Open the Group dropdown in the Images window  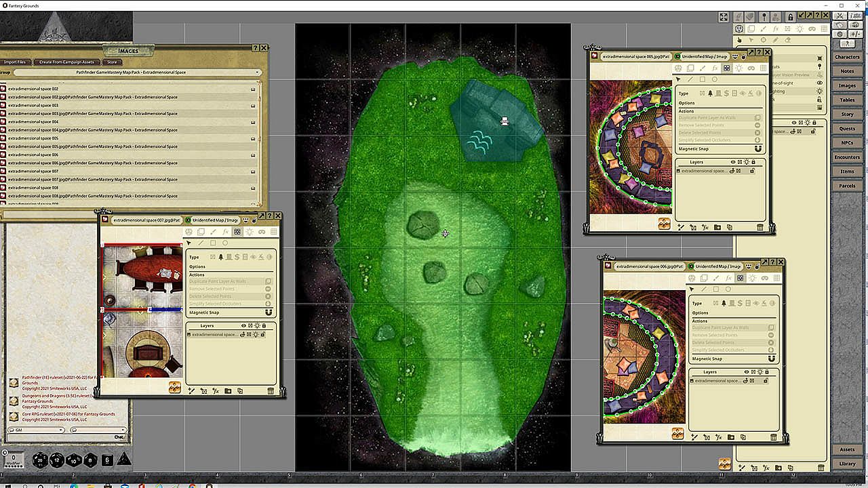tap(138, 73)
